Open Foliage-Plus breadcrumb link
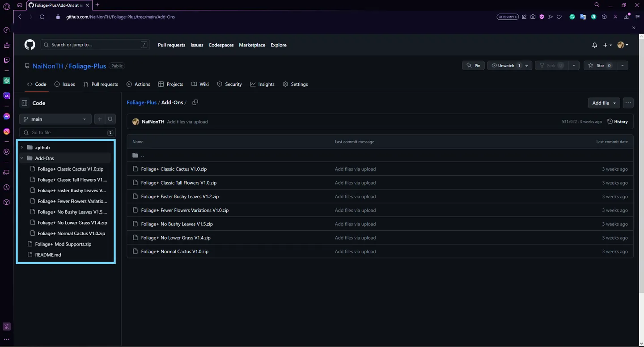 click(x=141, y=102)
